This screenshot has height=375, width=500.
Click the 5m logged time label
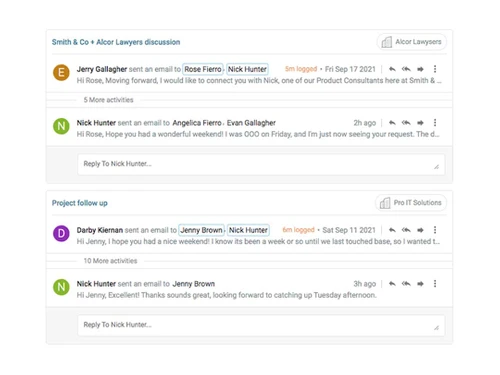click(x=301, y=69)
